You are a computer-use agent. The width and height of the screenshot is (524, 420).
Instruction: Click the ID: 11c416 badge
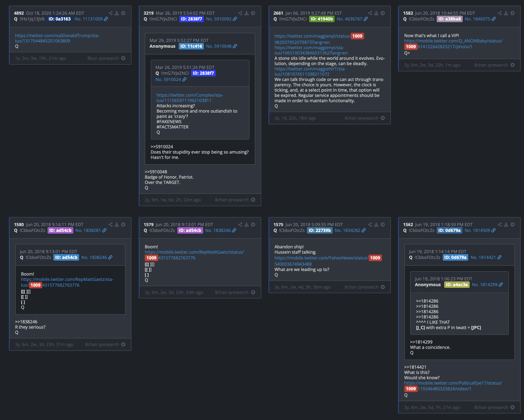[191, 46]
